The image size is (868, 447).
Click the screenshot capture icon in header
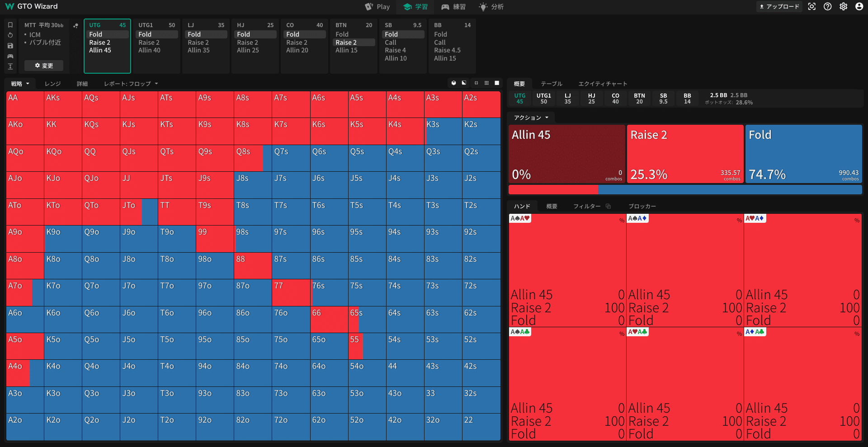(x=812, y=7)
